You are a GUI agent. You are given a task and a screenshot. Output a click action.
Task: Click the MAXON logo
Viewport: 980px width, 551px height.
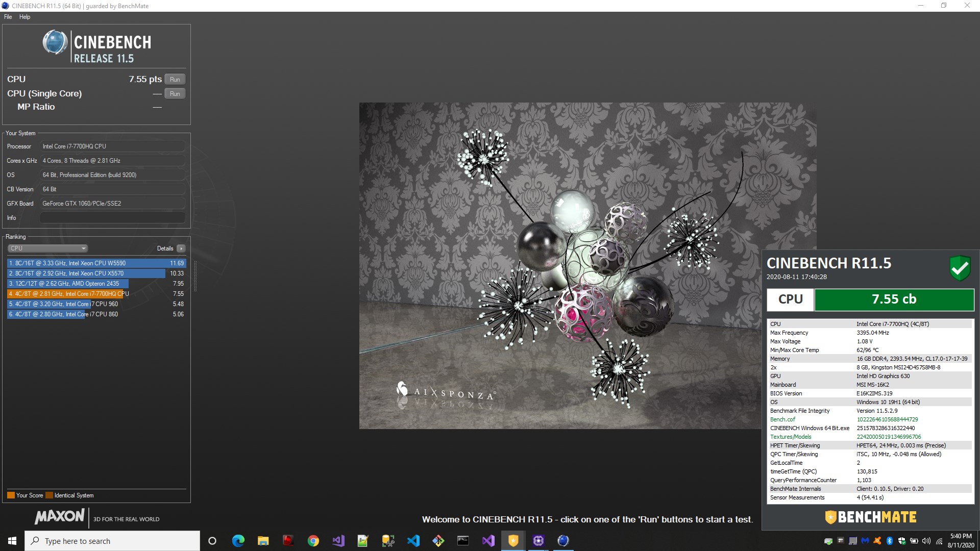point(59,517)
